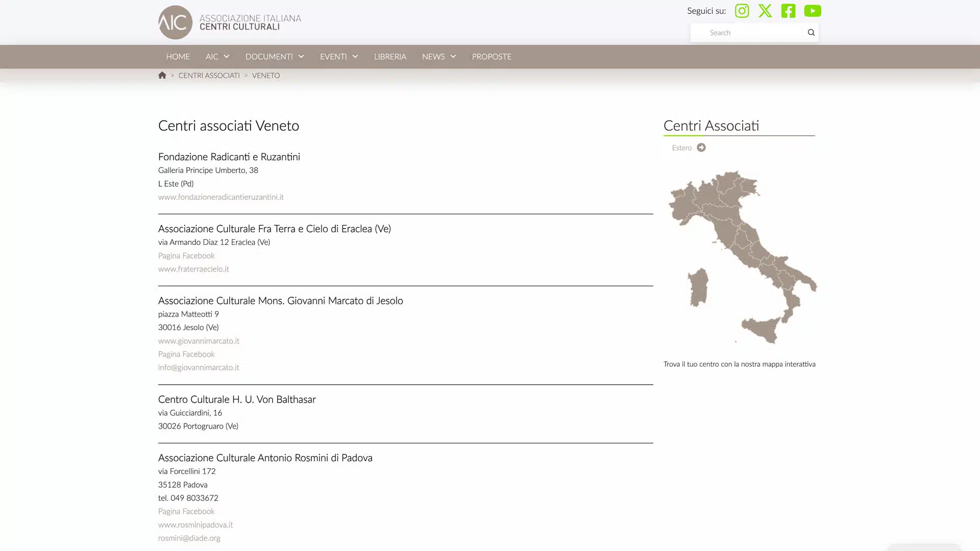Viewport: 980px width, 551px height.
Task: Click the address Galleria Principe Umberto, 38
Action: coord(208,170)
